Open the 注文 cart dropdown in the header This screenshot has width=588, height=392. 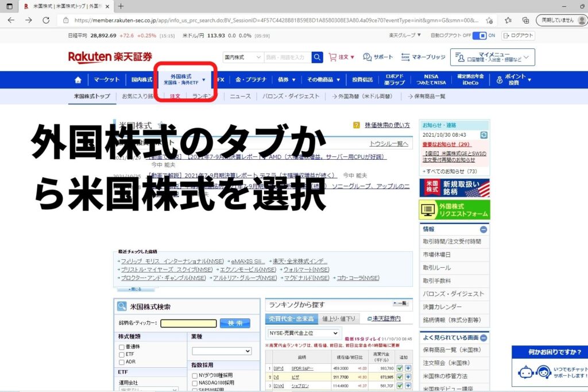point(342,57)
